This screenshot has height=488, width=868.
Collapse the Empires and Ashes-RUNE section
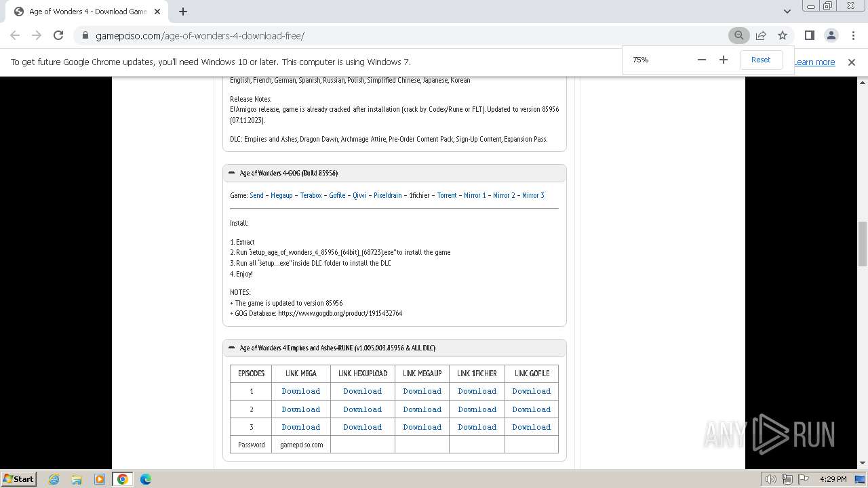click(x=232, y=348)
